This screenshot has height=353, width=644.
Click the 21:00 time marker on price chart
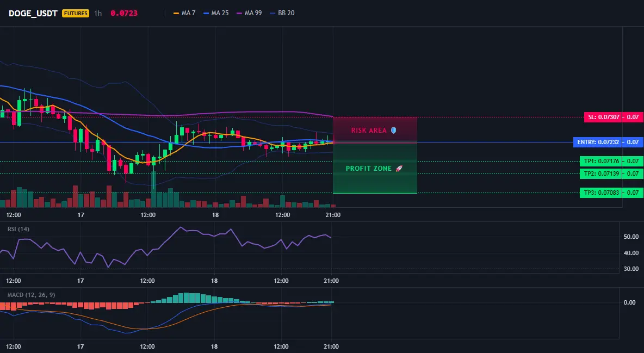pos(333,215)
